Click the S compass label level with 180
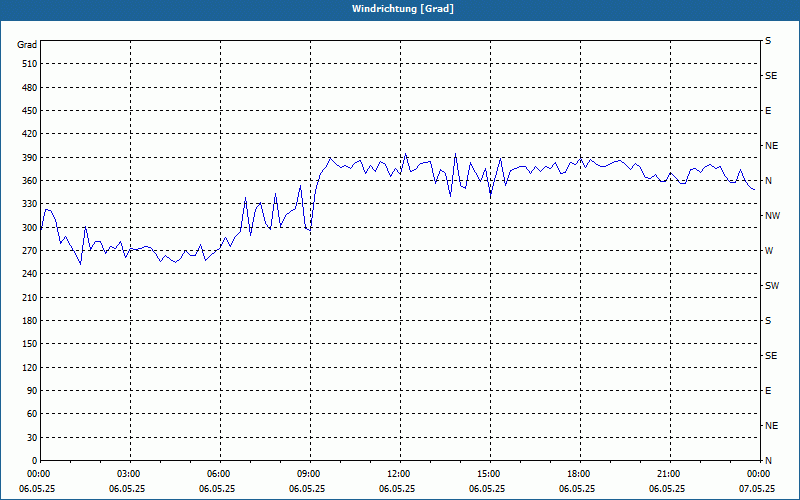 tap(768, 321)
